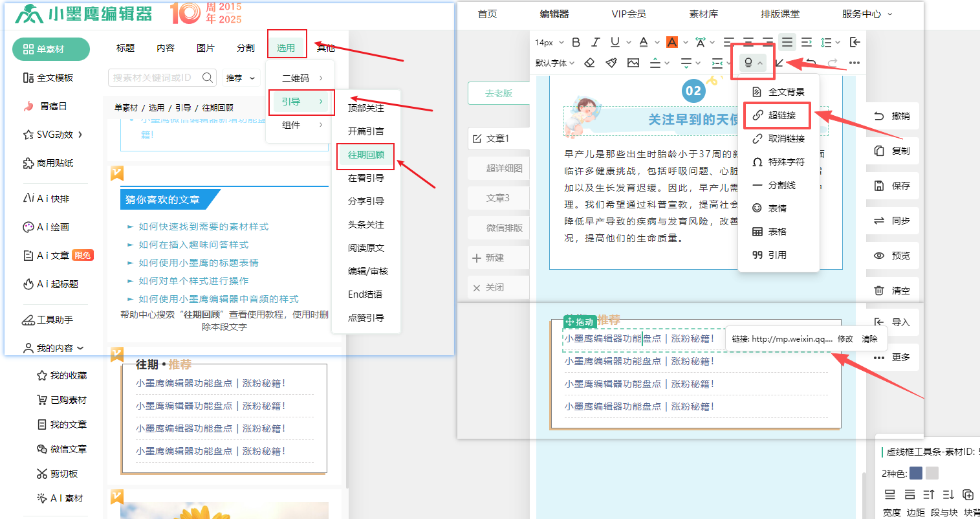The width and height of the screenshot is (980, 519).
Task: Open 已购素材 purchased materials
Action: (x=61, y=400)
